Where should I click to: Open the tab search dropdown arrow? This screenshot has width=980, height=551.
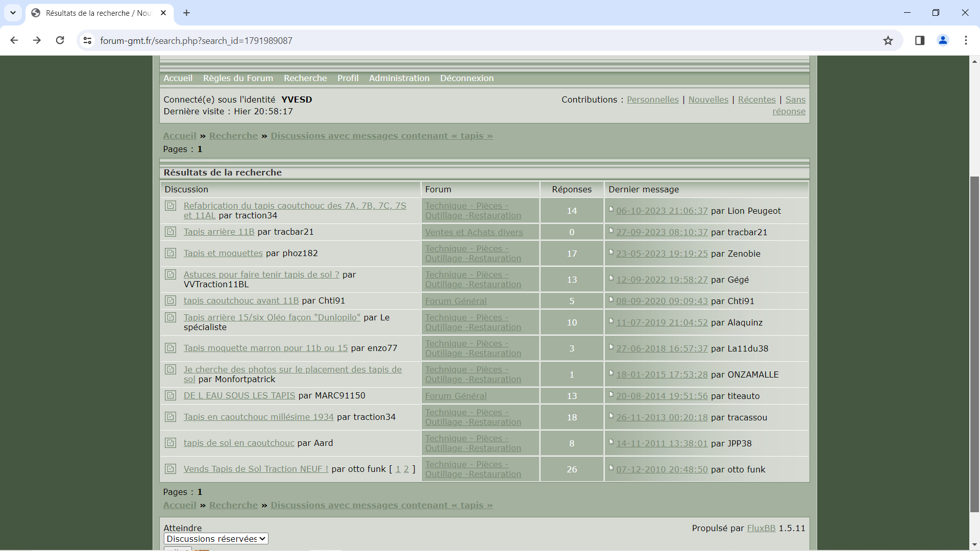point(13,13)
